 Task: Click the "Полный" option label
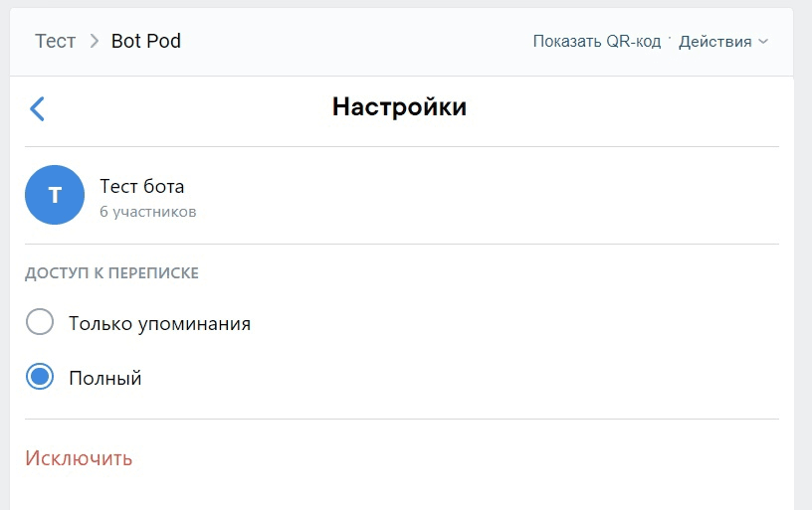(x=105, y=378)
